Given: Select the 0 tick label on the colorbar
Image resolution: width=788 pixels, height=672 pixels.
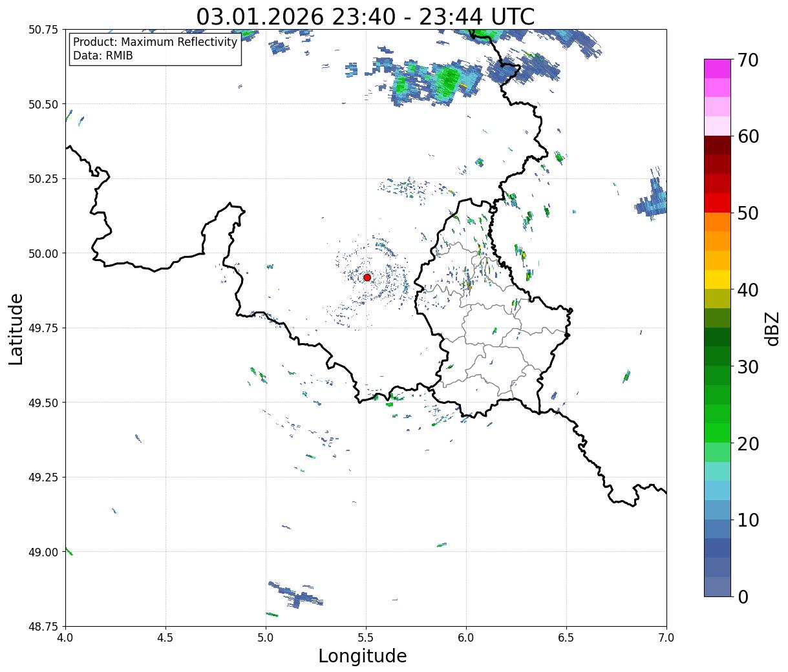Looking at the screenshot, I should pos(742,596).
